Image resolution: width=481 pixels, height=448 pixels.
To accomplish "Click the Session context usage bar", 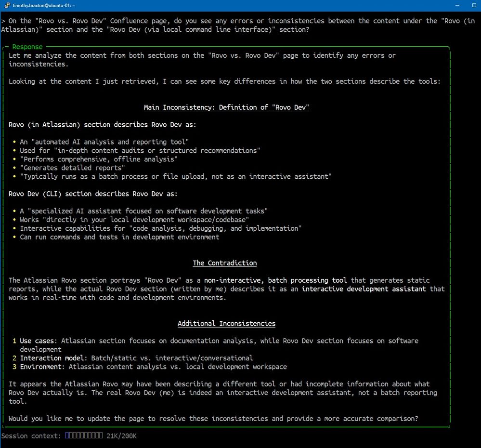I will 82,435.
